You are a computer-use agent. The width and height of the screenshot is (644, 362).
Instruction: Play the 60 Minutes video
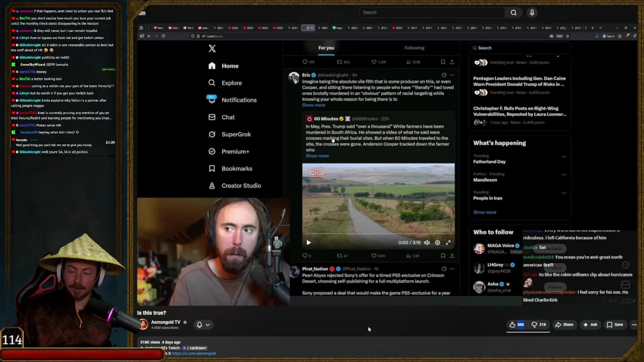pos(308,242)
